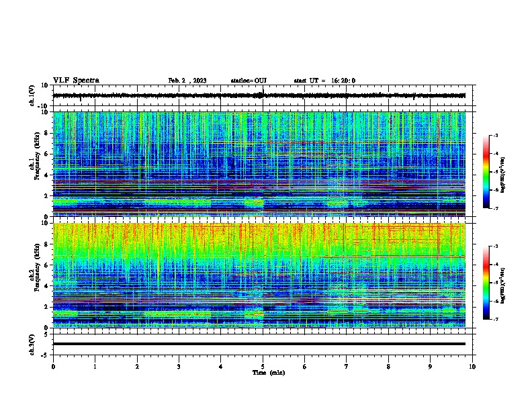Click the 'ch.1(V)' waveform axis label
The height and width of the screenshot is (411, 532).
coord(32,95)
